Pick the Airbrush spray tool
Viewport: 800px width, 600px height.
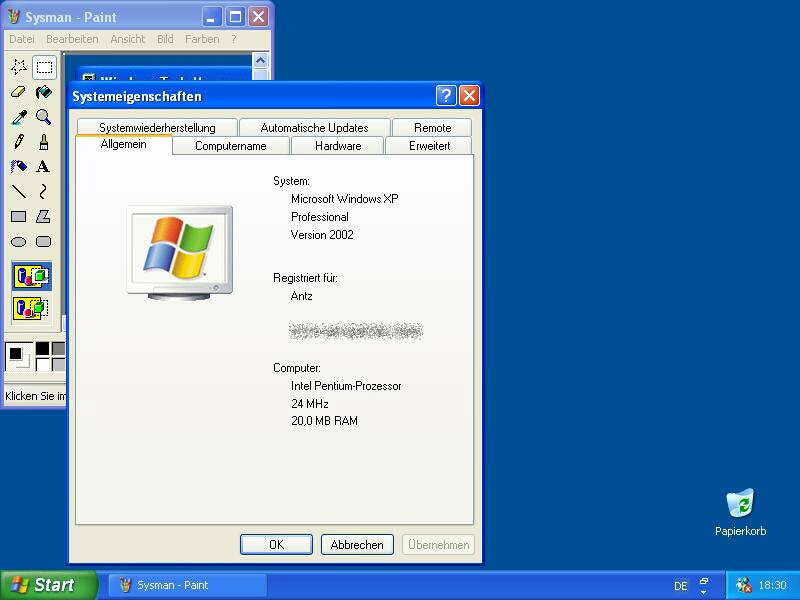pyautogui.click(x=19, y=167)
